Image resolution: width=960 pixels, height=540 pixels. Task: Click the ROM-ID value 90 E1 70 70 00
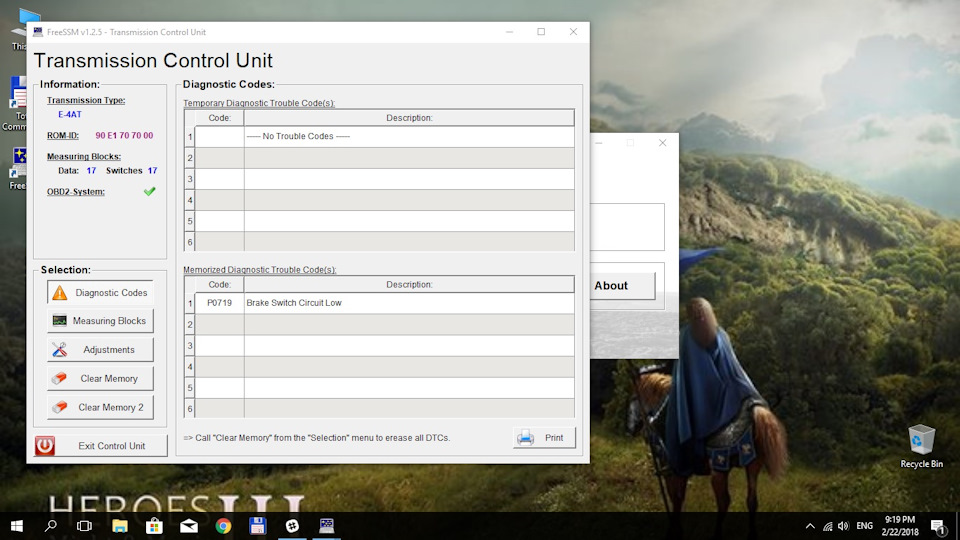pyautogui.click(x=124, y=135)
